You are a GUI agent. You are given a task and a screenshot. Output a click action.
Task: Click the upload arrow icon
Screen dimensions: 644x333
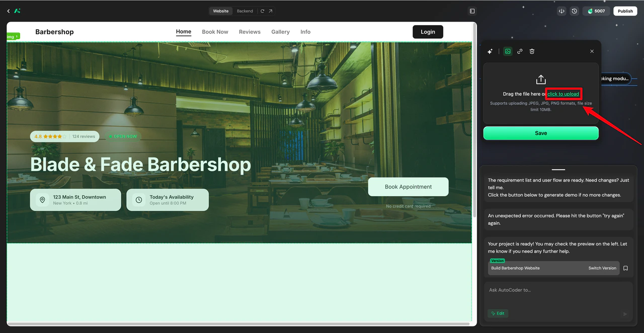(541, 79)
